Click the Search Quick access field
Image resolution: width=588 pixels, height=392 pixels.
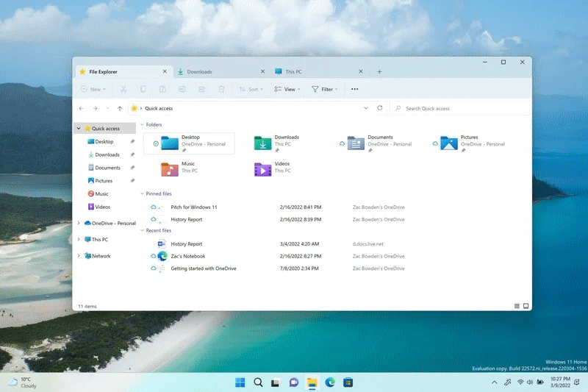[x=460, y=108]
